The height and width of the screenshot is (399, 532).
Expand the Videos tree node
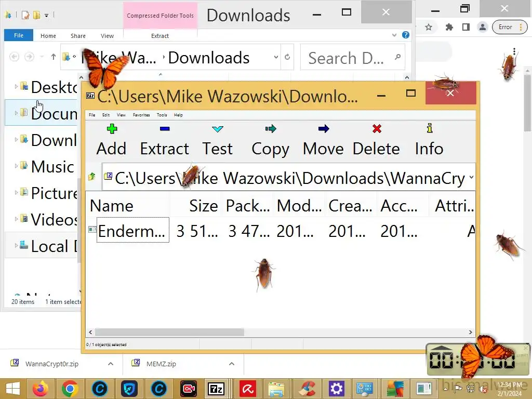(x=16, y=219)
